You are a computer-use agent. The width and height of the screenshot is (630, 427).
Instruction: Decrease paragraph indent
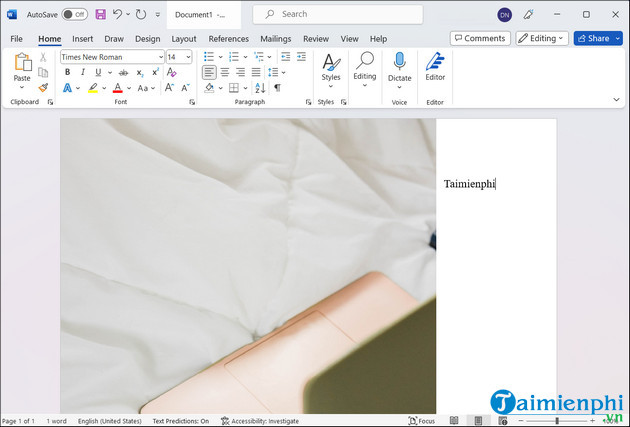285,57
